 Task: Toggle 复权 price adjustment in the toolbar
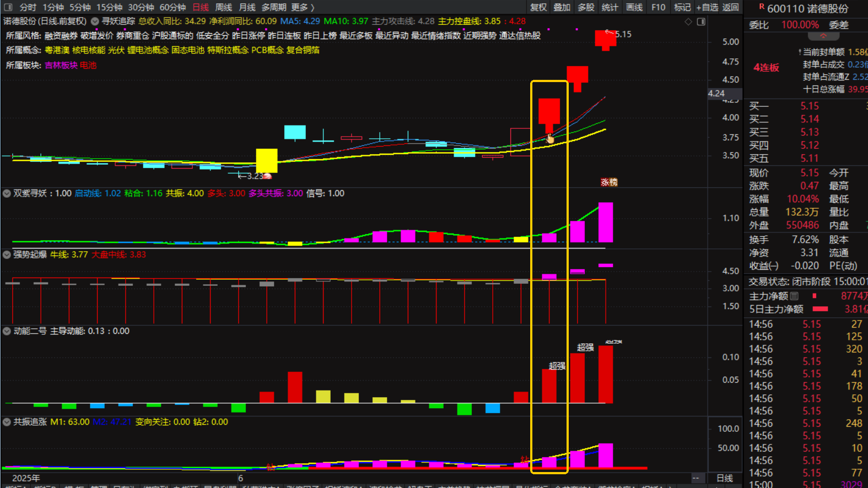coord(538,7)
